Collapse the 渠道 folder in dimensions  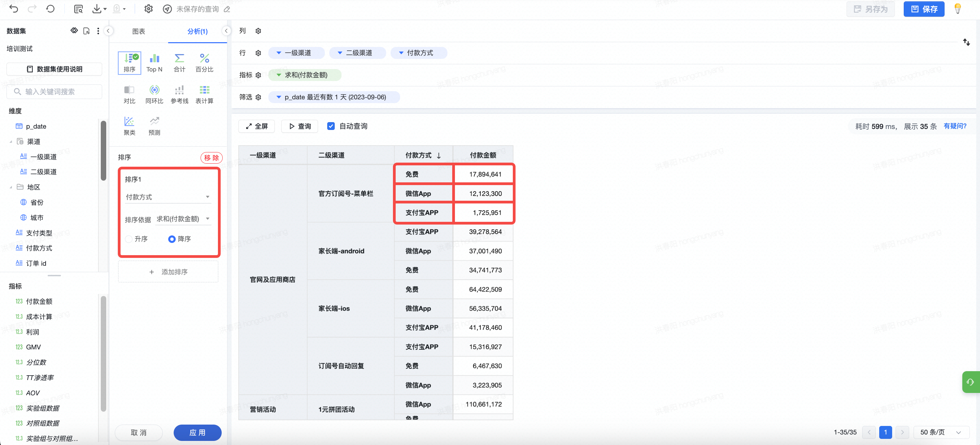click(11, 142)
